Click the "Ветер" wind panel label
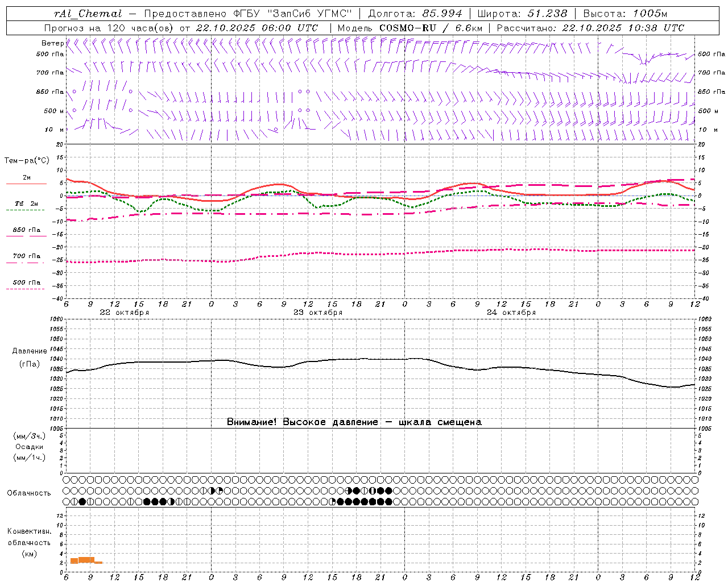The height and width of the screenshot is (582, 728). coord(52,43)
